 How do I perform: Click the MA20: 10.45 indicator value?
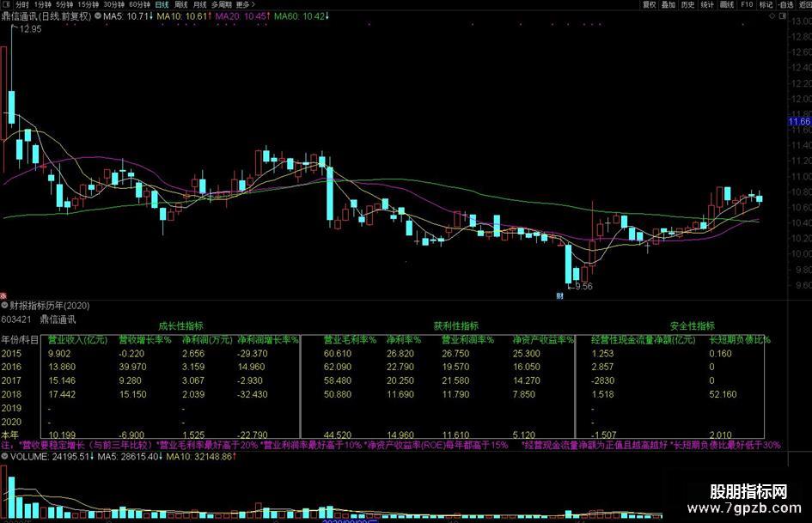pos(243,16)
